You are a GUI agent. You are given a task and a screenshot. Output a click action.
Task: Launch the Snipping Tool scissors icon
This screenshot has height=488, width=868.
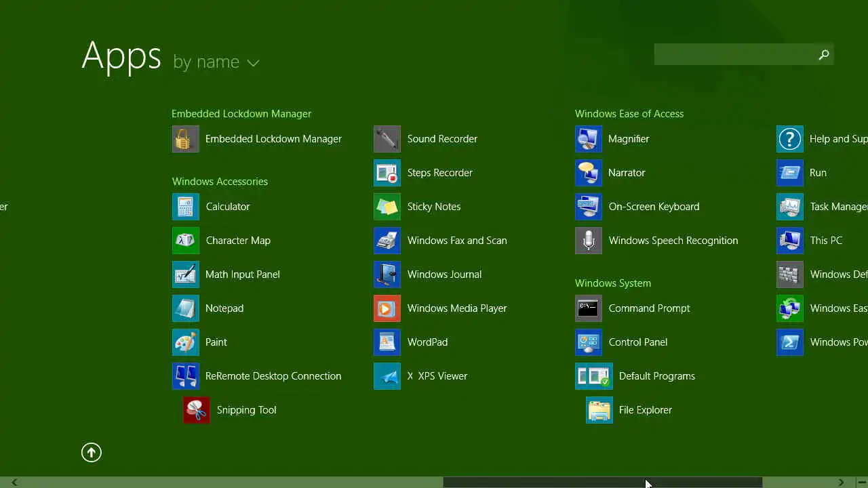tap(196, 410)
